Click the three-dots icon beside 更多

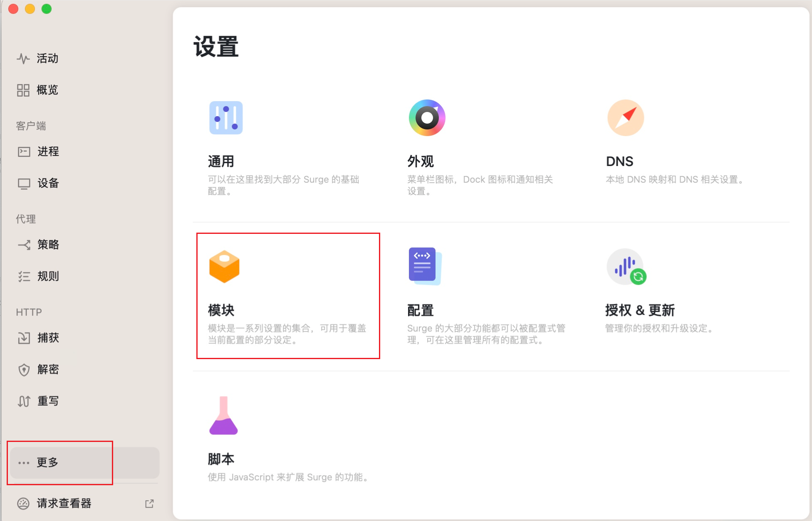pos(24,463)
